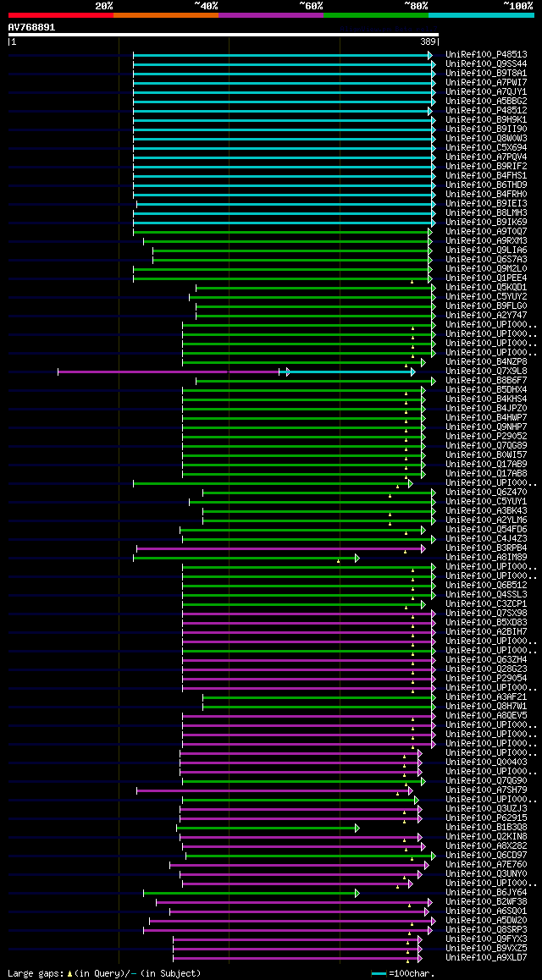Select the UniRef100_A8IM89 label
Viewport: 542px width, 980px height.
[x=486, y=558]
